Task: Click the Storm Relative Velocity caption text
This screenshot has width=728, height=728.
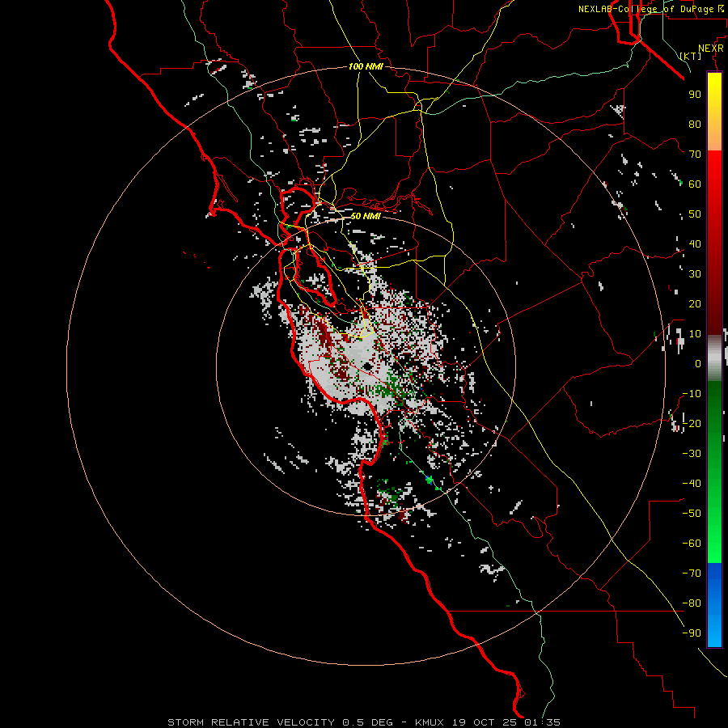Action: (x=363, y=722)
